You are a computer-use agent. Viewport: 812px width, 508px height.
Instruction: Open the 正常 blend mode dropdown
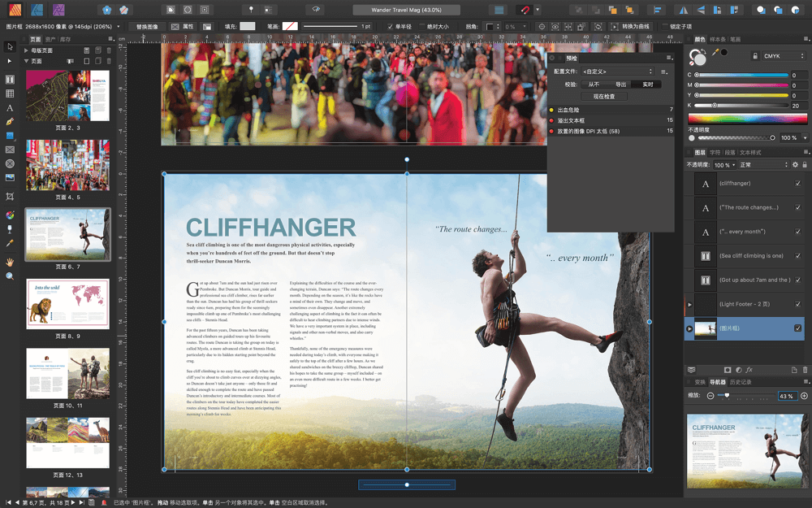click(763, 165)
